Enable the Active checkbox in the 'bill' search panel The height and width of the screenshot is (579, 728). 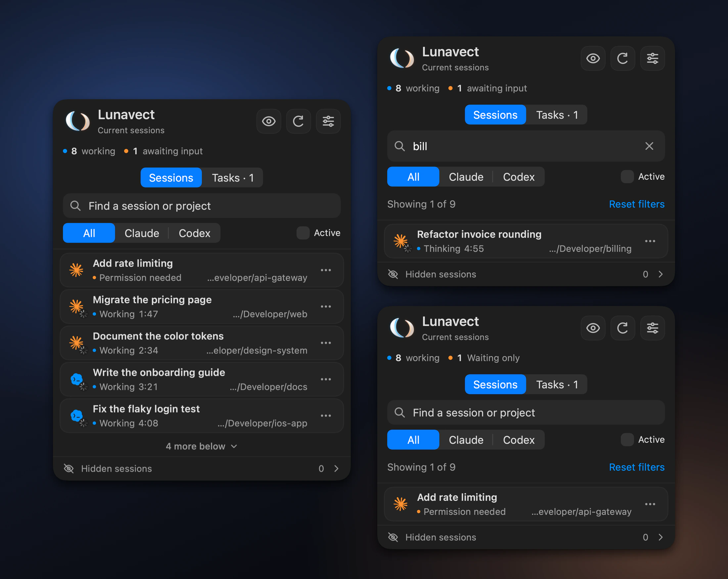click(627, 177)
